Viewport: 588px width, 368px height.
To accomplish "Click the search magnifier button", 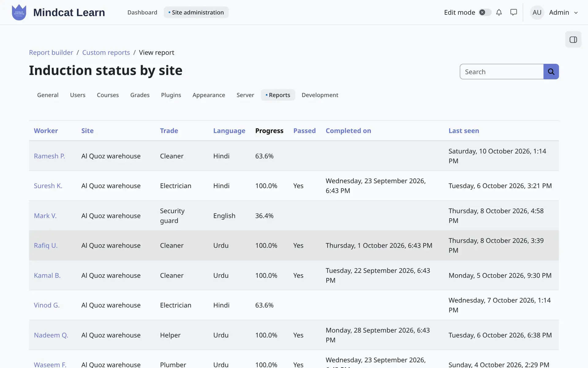I will tap(551, 71).
